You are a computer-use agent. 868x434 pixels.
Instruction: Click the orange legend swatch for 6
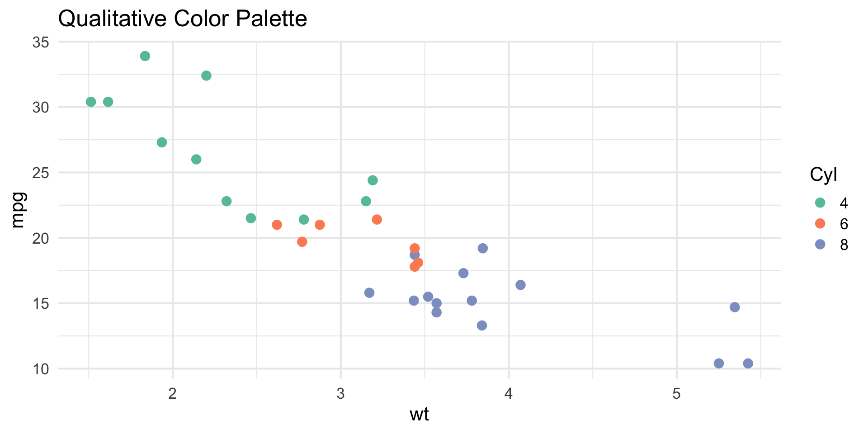pyautogui.click(x=820, y=224)
